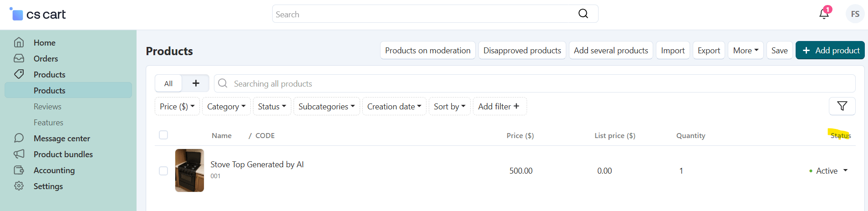Check the Stove Top product row checkbox
The height and width of the screenshot is (211, 868).
click(x=163, y=171)
